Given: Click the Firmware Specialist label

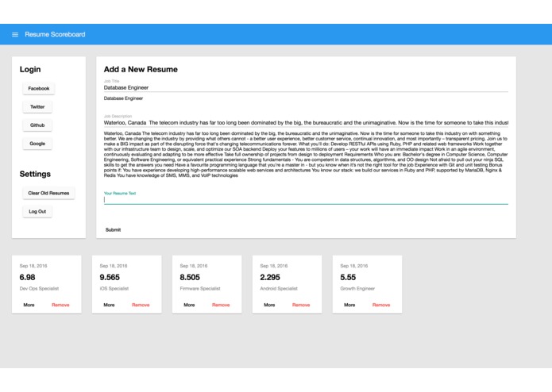Looking at the screenshot, I should (200, 289).
